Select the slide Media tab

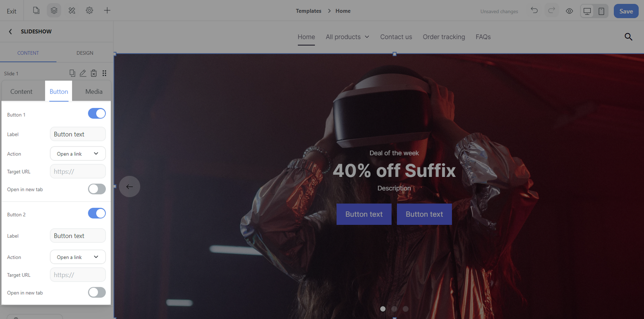(94, 91)
